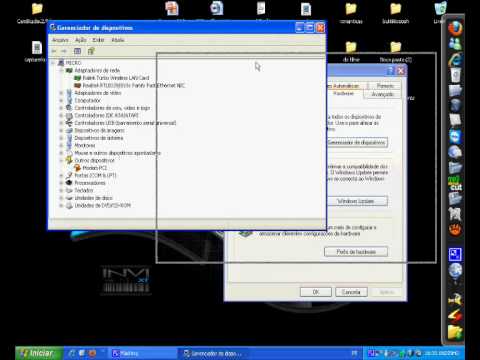Click the first quick launch icon beside Iniciar

[72, 353]
